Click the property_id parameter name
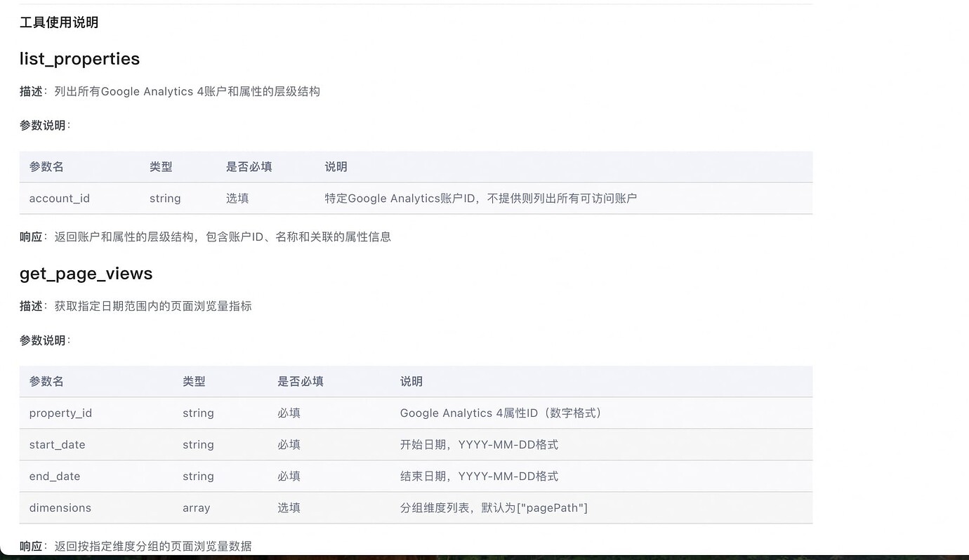 [x=60, y=413]
